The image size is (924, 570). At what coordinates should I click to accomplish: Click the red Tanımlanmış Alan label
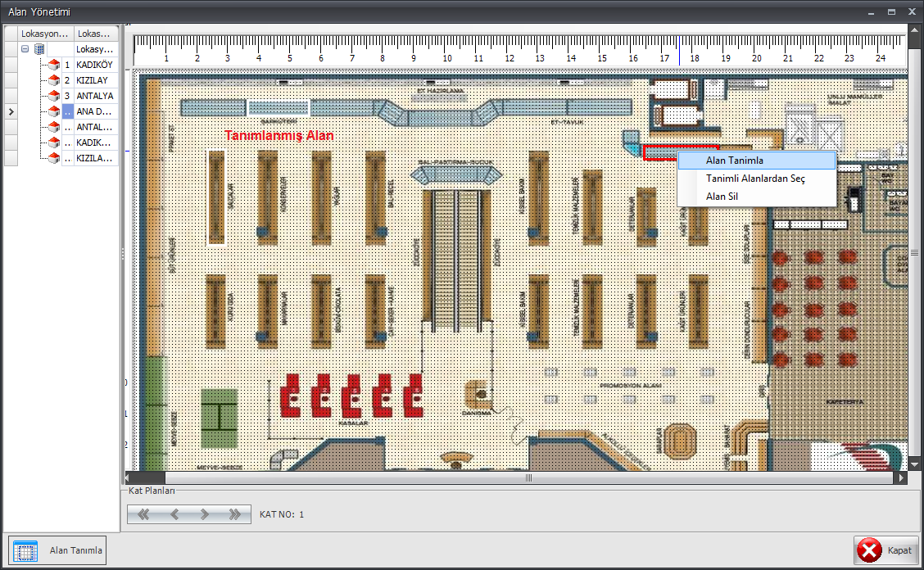coord(279,136)
